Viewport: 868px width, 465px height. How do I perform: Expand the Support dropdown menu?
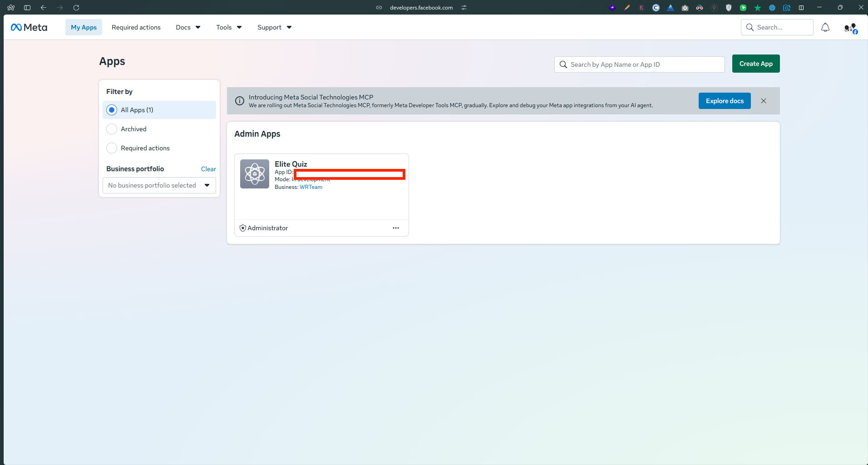[x=274, y=27]
